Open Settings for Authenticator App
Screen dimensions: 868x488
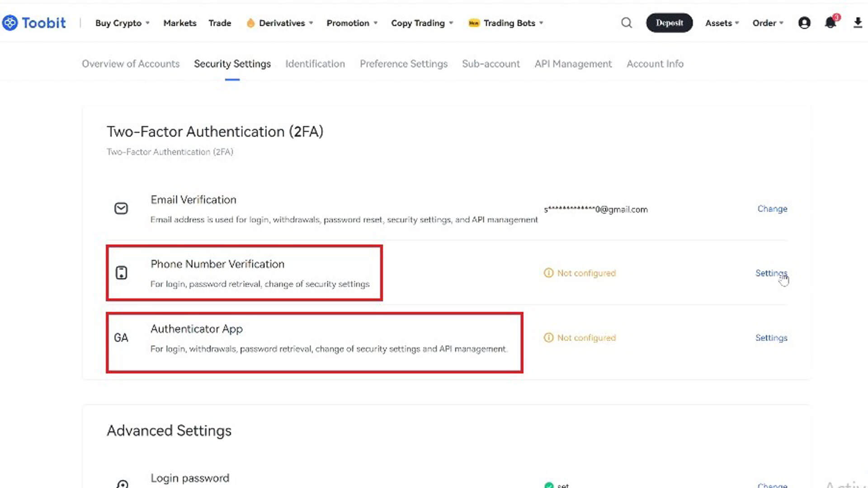point(771,338)
